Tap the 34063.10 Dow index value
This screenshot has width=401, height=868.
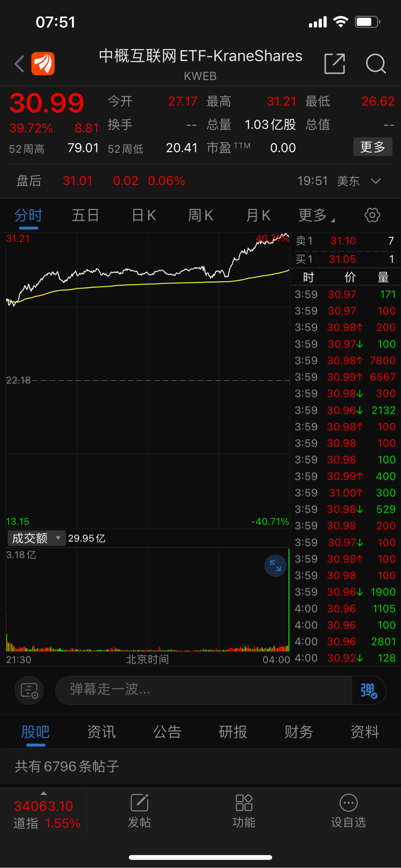point(43,806)
